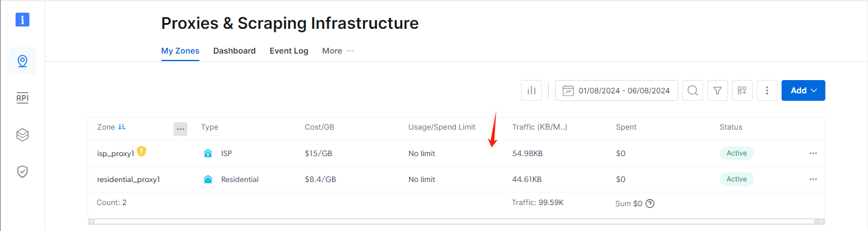Show the bar chart statistics view
This screenshot has height=231, width=868.
[x=531, y=90]
